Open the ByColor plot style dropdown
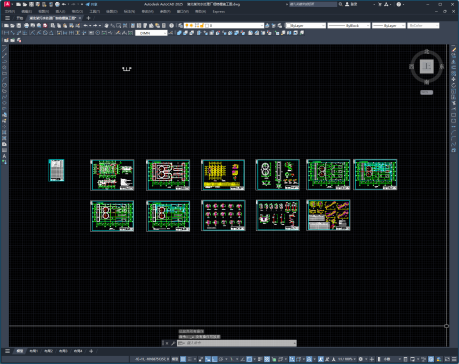Screen dimensions: 459x364 tap(423, 26)
